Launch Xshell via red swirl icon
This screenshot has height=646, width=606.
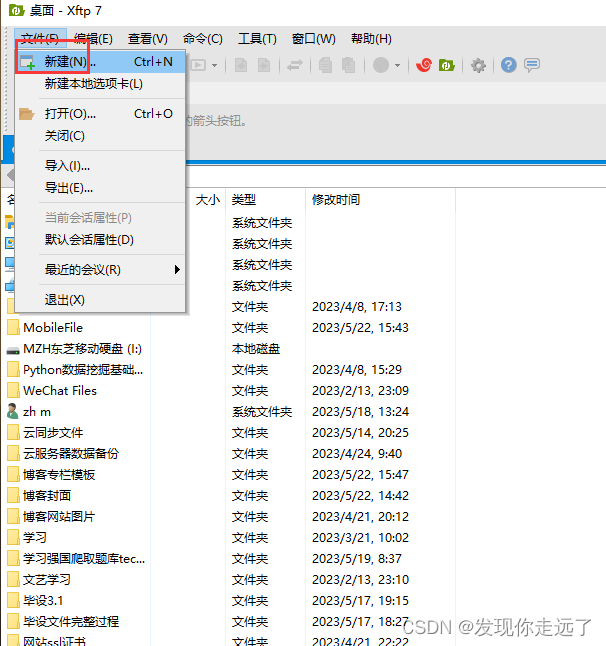click(424, 65)
